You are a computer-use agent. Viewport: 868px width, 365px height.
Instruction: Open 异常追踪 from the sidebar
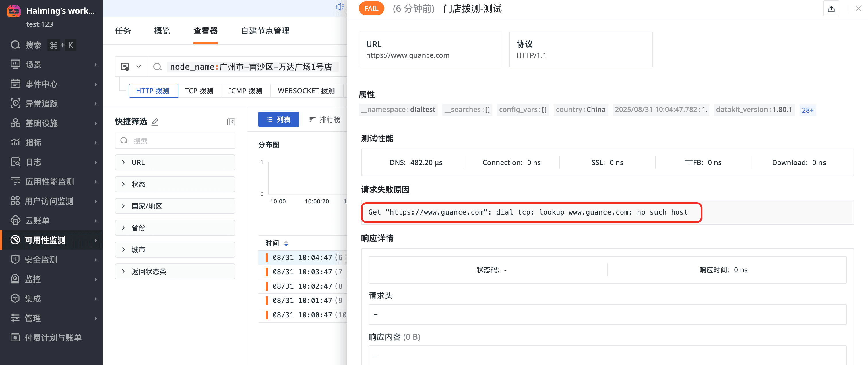point(41,103)
